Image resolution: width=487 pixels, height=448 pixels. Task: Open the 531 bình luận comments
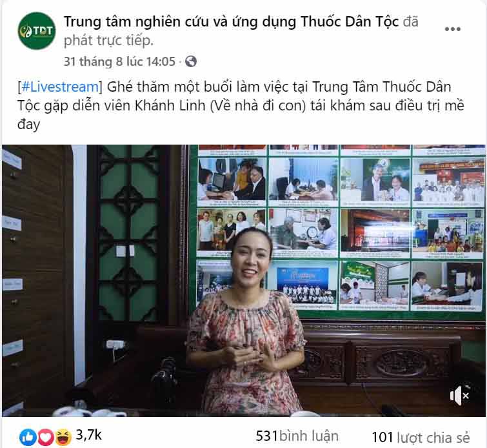tap(297, 436)
